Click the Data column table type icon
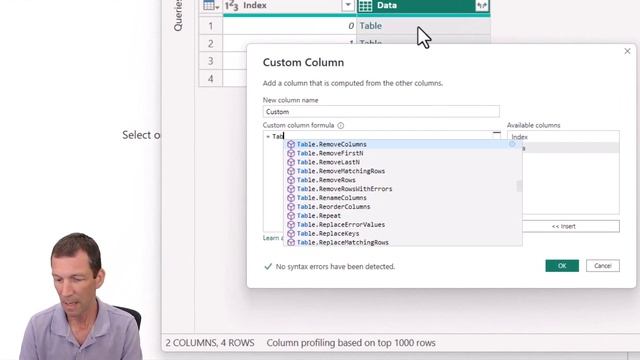Viewport: 640px width, 360px height. (x=365, y=6)
